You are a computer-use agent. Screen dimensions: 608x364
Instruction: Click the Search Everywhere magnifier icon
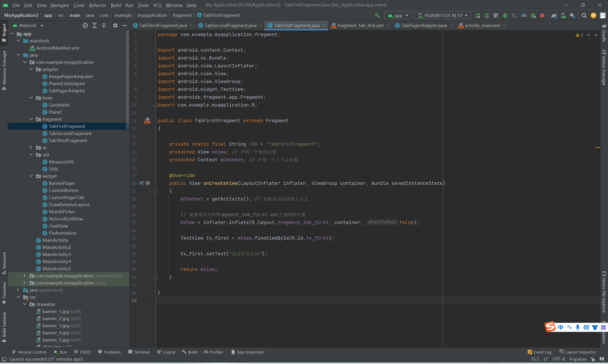[x=584, y=15]
